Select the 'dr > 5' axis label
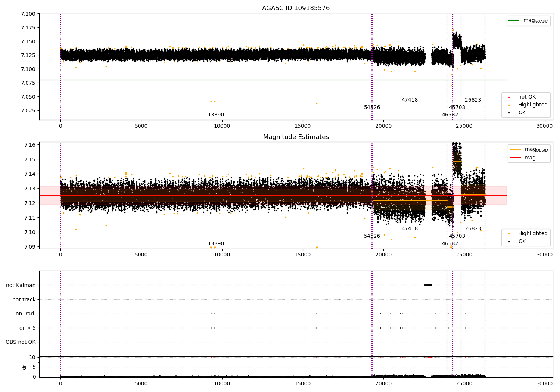Screen dimensions: 560x392 click(28, 328)
